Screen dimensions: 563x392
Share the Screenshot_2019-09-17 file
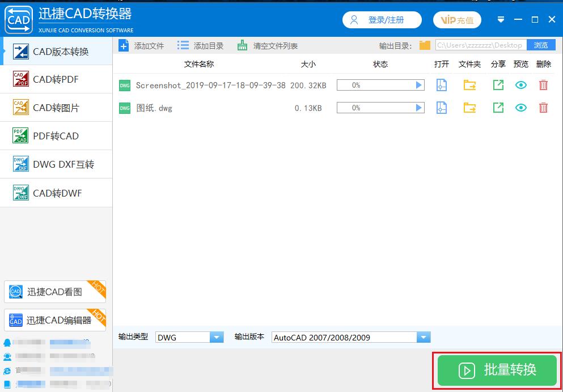498,85
